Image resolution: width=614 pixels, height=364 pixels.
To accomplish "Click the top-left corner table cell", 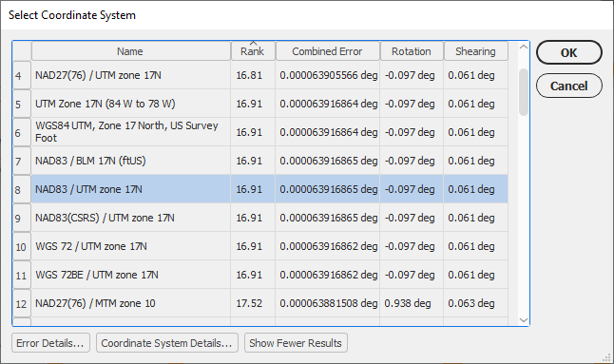I will coord(22,51).
